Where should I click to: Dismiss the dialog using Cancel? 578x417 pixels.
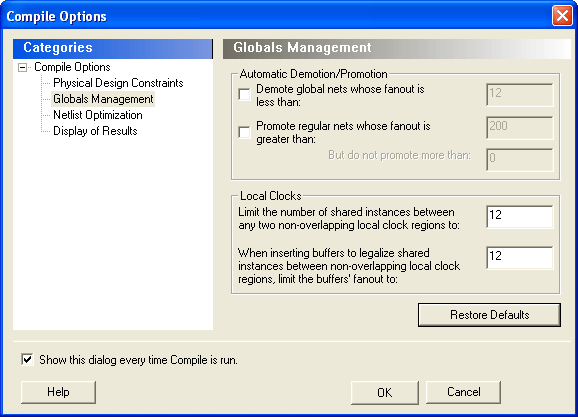tap(463, 392)
